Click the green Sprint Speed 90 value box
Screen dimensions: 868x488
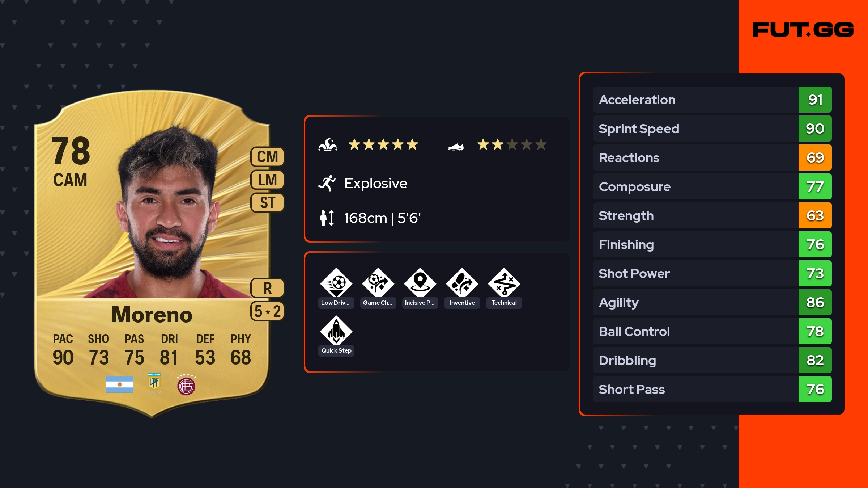click(815, 129)
